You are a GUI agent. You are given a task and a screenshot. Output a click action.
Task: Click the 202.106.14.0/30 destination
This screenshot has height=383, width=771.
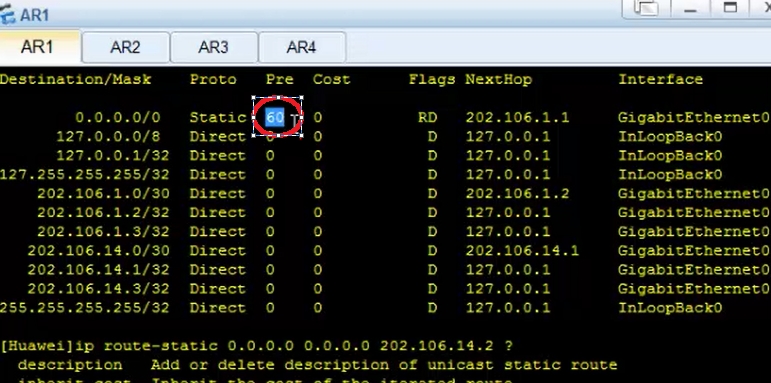click(98, 251)
